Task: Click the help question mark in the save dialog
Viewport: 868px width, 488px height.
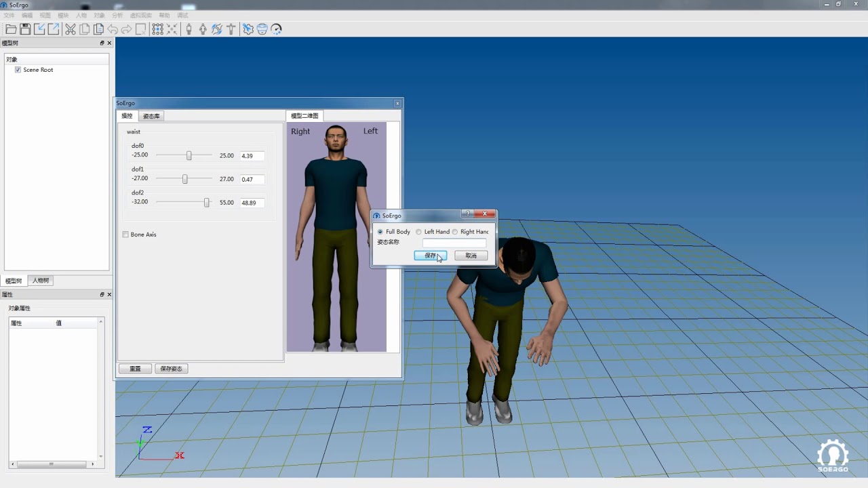Action: click(468, 213)
